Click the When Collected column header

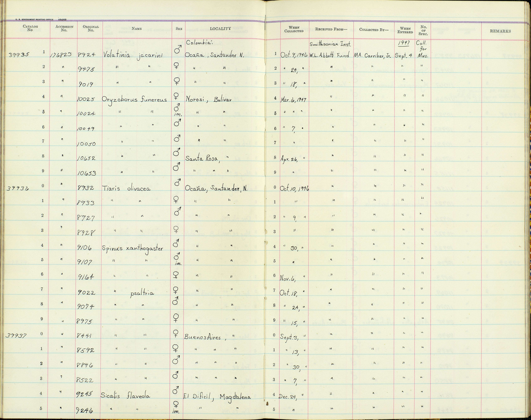coord(294,29)
